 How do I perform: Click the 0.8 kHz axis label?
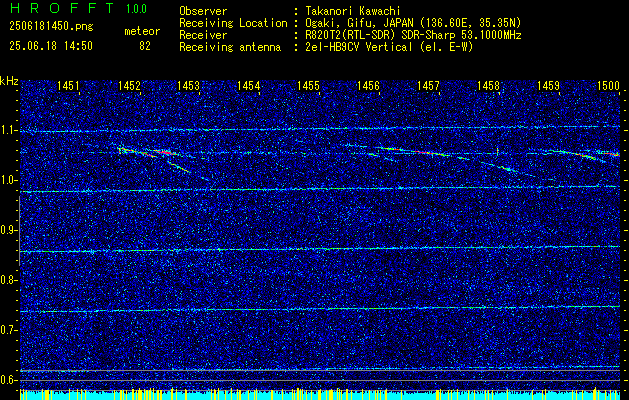tap(8, 280)
